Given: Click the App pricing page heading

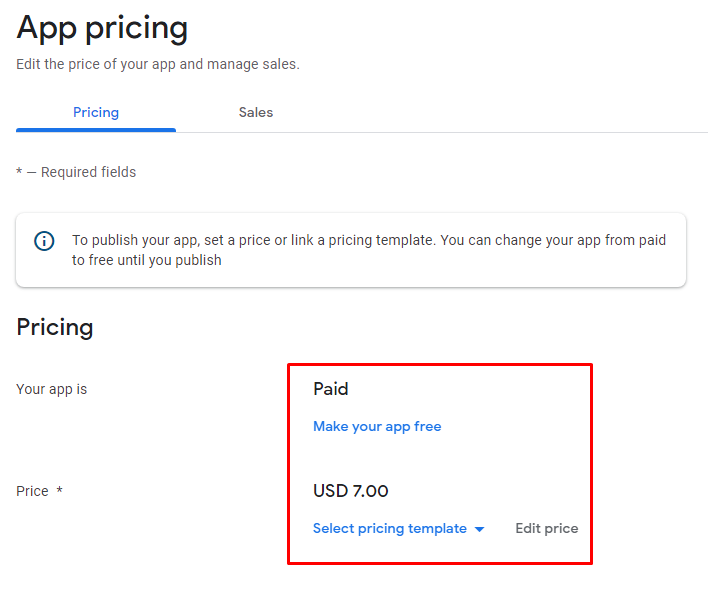Looking at the screenshot, I should coord(102,27).
